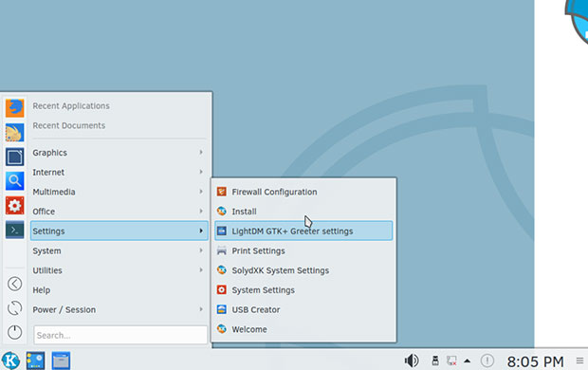Open the Internet category

(x=119, y=173)
